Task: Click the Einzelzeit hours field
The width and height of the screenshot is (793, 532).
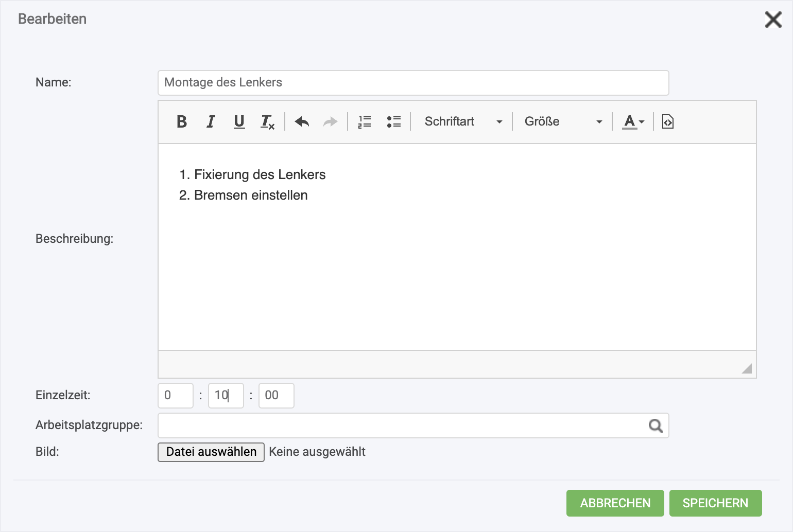Action: tap(176, 396)
